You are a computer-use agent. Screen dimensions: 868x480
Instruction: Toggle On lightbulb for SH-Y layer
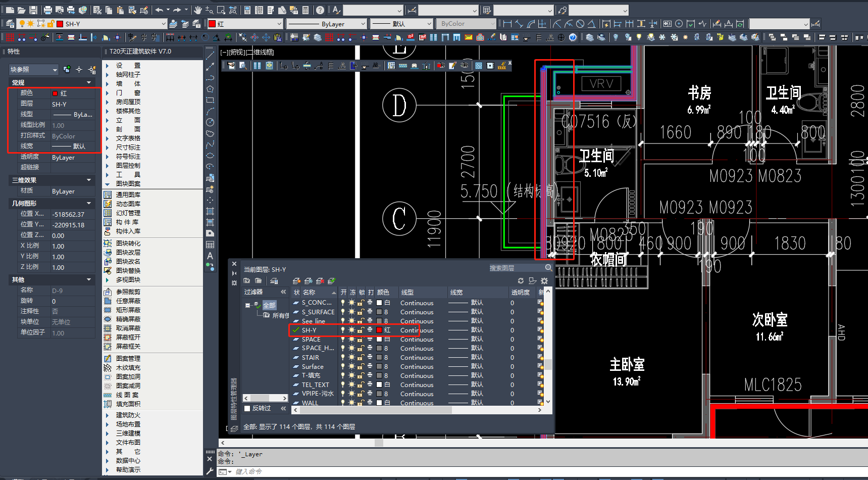[343, 330]
